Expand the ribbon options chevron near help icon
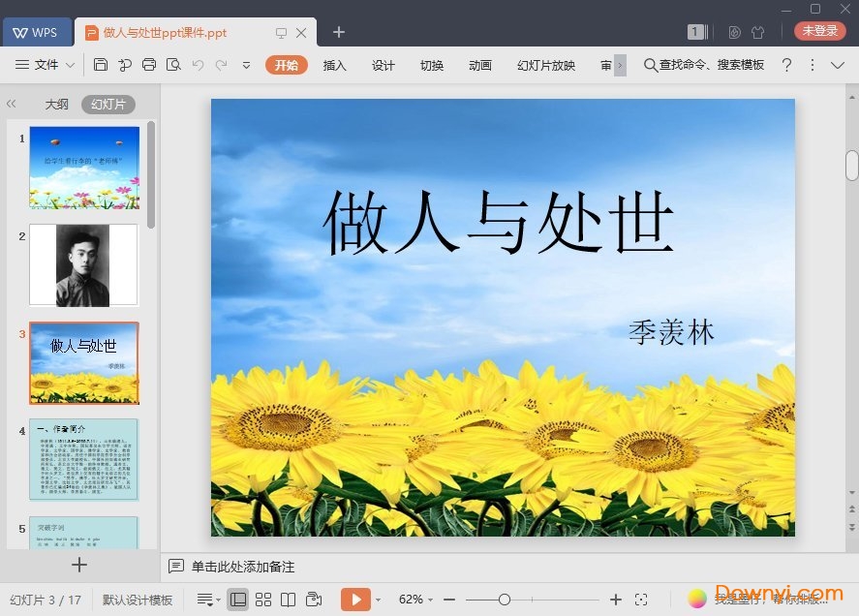Image resolution: width=859 pixels, height=616 pixels. (x=839, y=65)
